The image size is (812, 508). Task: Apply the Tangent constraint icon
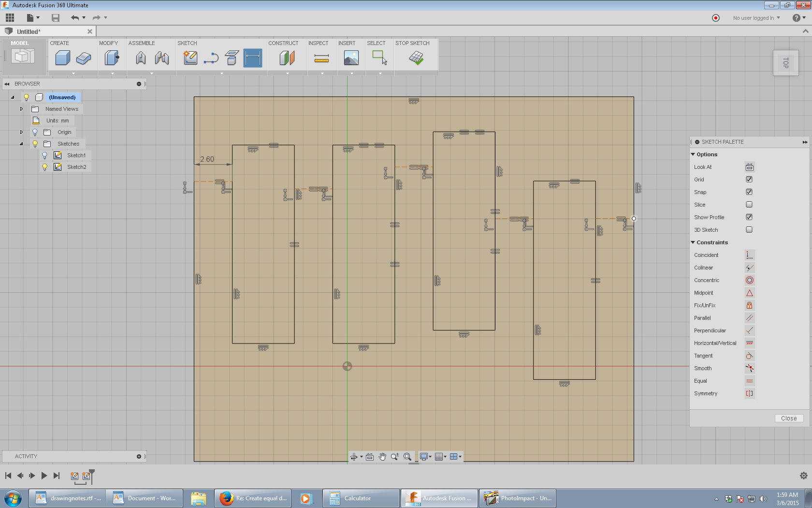click(749, 356)
